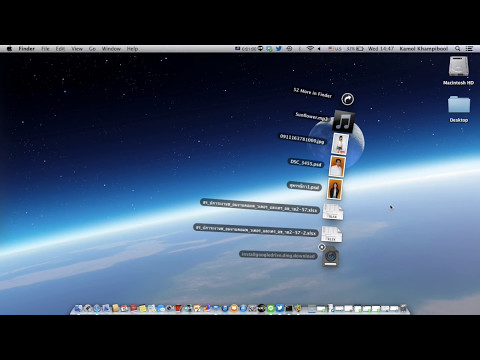
Task: Open the Wi-Fi status menu
Action: [310, 49]
